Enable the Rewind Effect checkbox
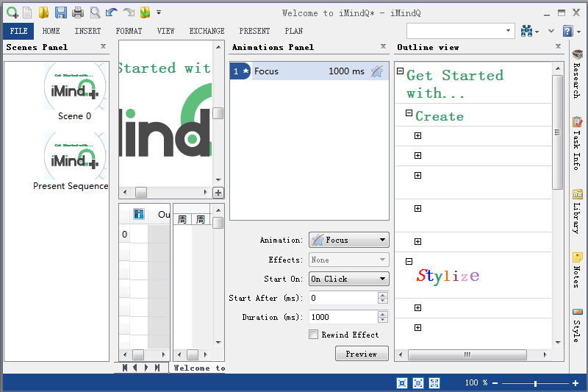This screenshot has width=588, height=392. [314, 334]
